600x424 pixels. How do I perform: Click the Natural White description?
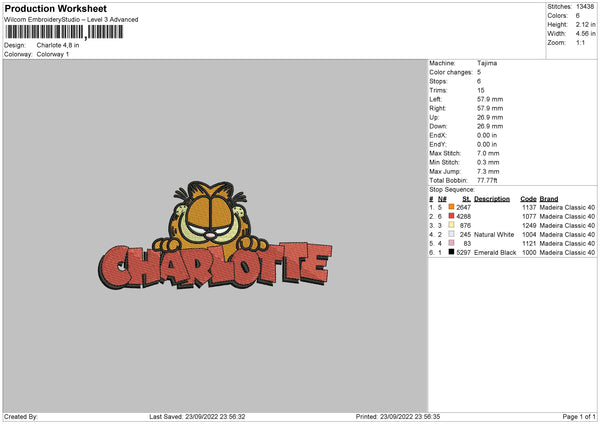pos(494,235)
